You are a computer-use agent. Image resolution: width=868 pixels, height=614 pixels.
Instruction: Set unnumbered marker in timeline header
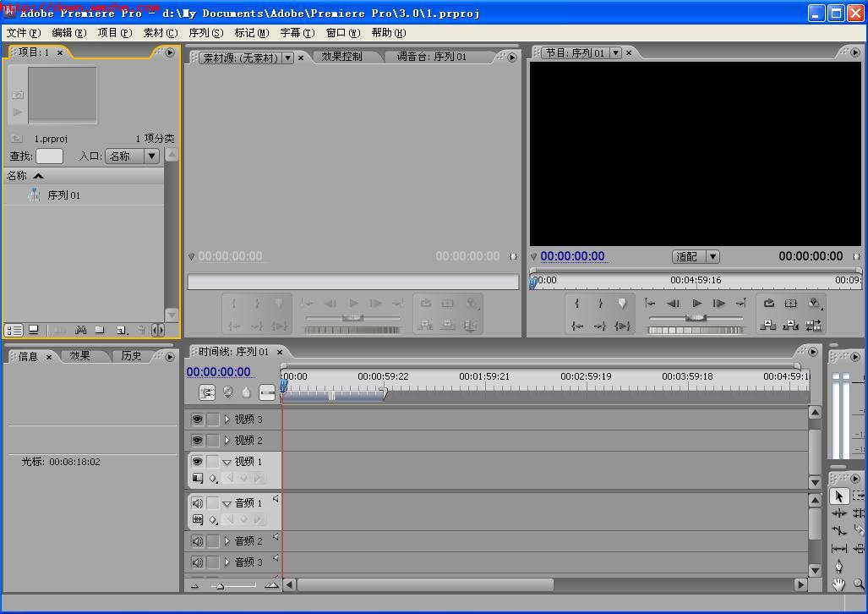pos(246,392)
